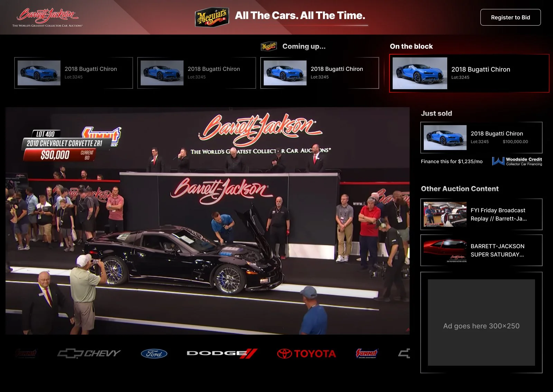Viewport: 553px width, 392px height.
Task: Open Just sold 2018 Bugatti Chiron card
Action: (481, 138)
